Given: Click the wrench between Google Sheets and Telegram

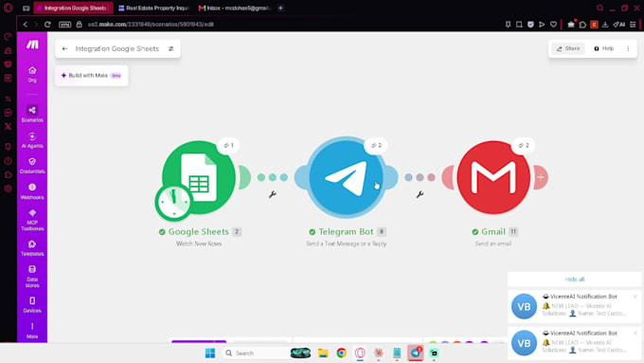Looking at the screenshot, I should 273,194.
